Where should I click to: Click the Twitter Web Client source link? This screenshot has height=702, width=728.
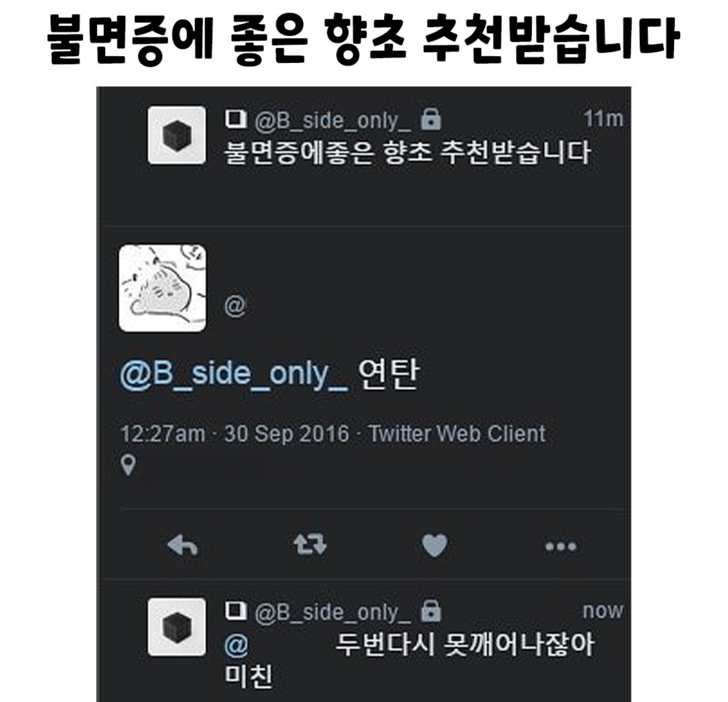click(x=457, y=434)
